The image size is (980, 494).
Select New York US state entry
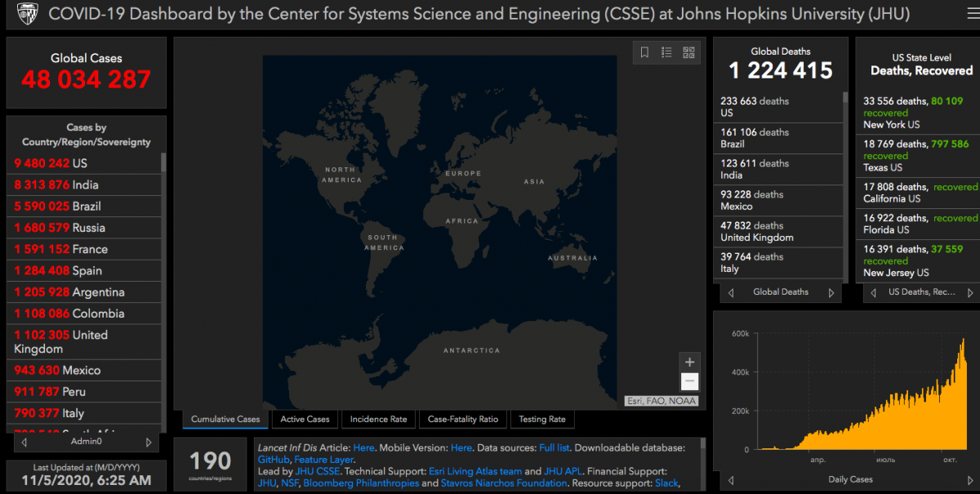[919, 113]
